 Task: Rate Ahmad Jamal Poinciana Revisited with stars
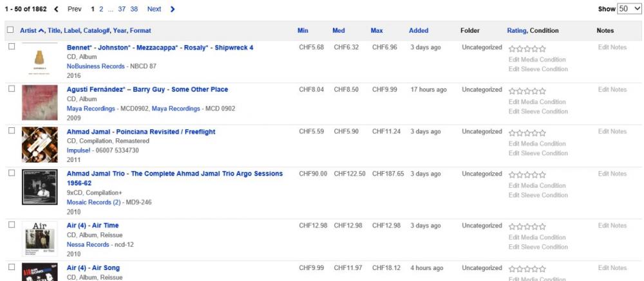526,133
